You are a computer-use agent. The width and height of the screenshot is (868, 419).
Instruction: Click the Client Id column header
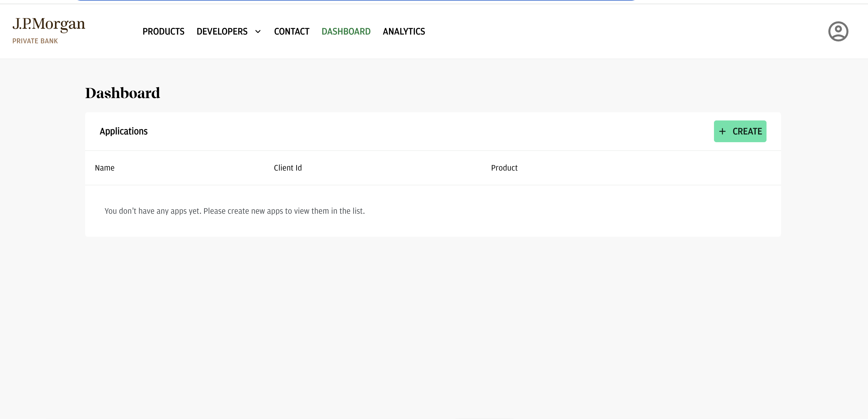coord(288,168)
